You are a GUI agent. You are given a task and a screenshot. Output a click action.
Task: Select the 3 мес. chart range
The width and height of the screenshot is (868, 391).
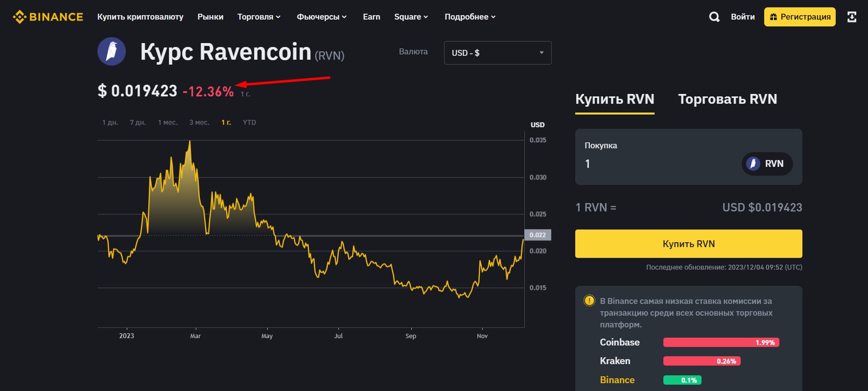click(199, 122)
